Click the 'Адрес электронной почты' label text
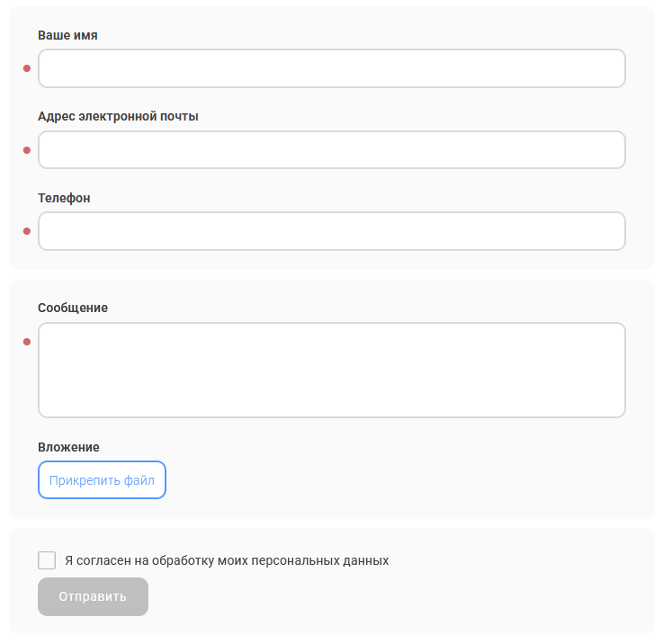Image resolution: width=663 pixels, height=644 pixels. (x=118, y=116)
